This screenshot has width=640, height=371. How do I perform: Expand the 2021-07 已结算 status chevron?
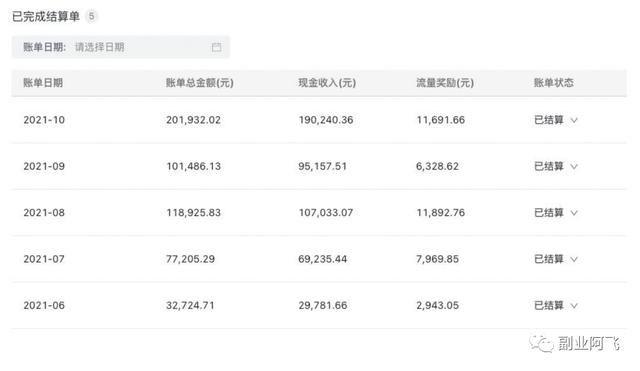[x=574, y=259]
